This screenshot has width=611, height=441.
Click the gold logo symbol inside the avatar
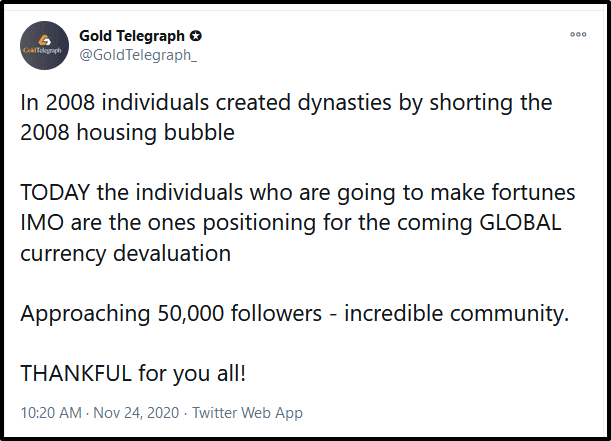click(44, 40)
